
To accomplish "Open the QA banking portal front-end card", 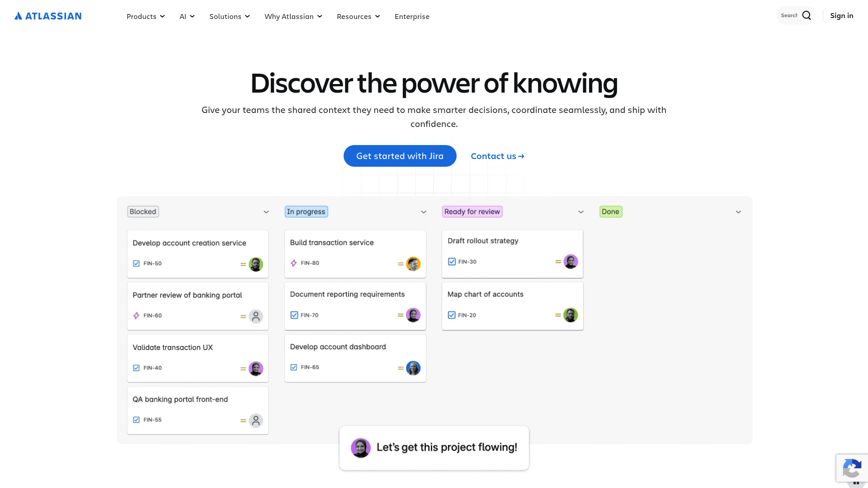I will click(x=198, y=410).
